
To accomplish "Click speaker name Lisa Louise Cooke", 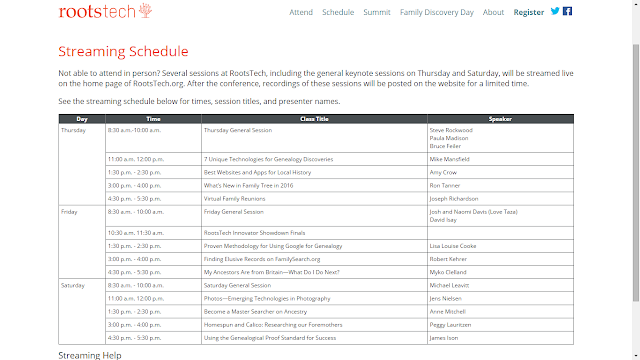I will [453, 246].
